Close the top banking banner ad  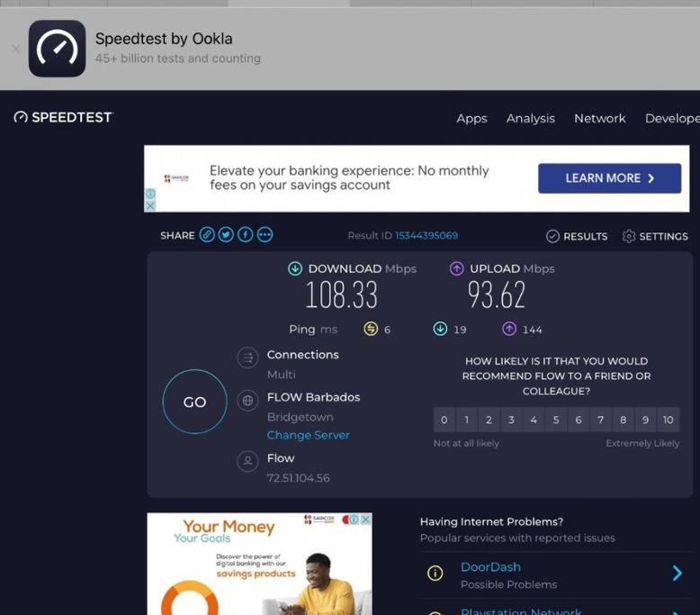click(x=150, y=205)
